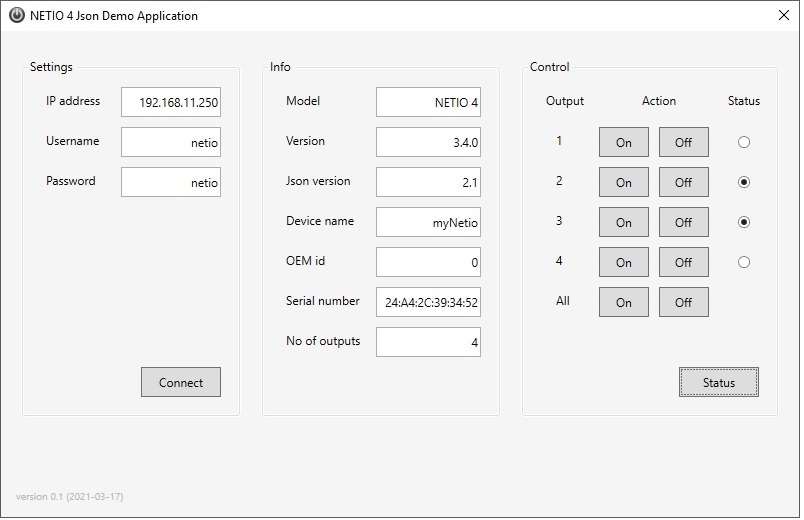
Task: Turn On output 1
Action: click(624, 142)
